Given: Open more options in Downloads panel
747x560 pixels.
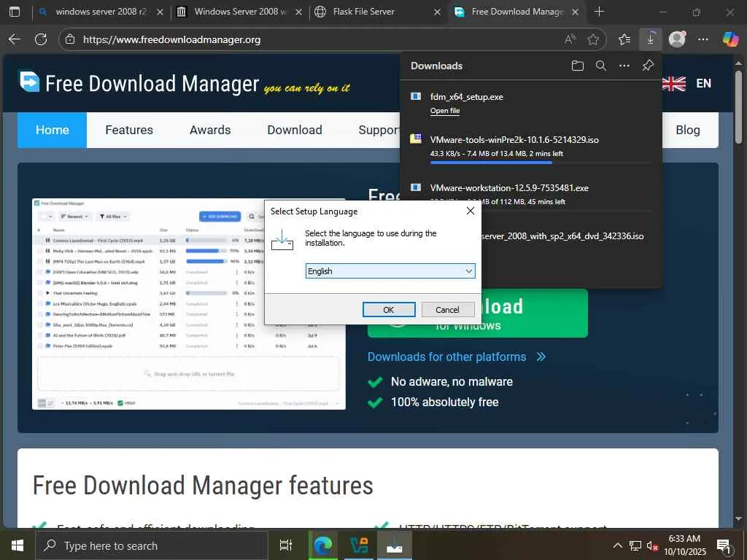Looking at the screenshot, I should coord(624,66).
